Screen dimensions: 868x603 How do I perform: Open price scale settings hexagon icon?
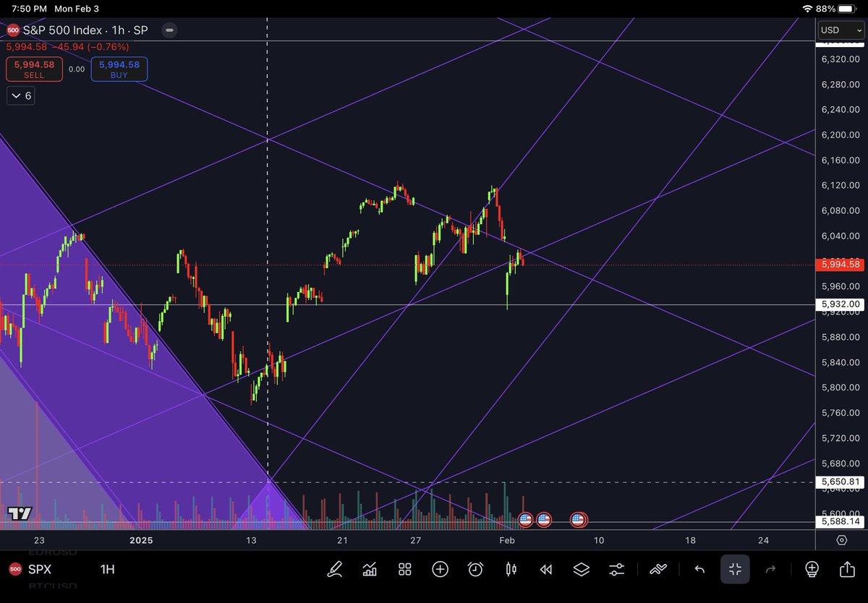pyautogui.click(x=842, y=540)
